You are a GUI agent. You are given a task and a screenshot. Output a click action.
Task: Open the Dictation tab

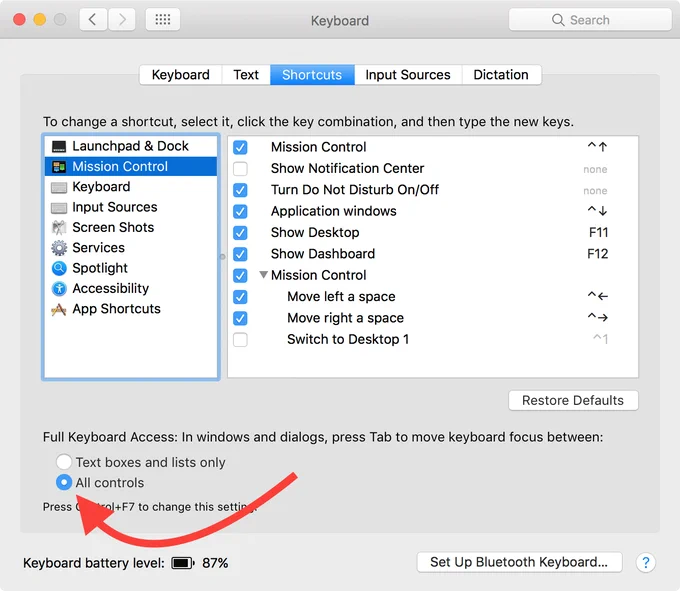click(501, 75)
